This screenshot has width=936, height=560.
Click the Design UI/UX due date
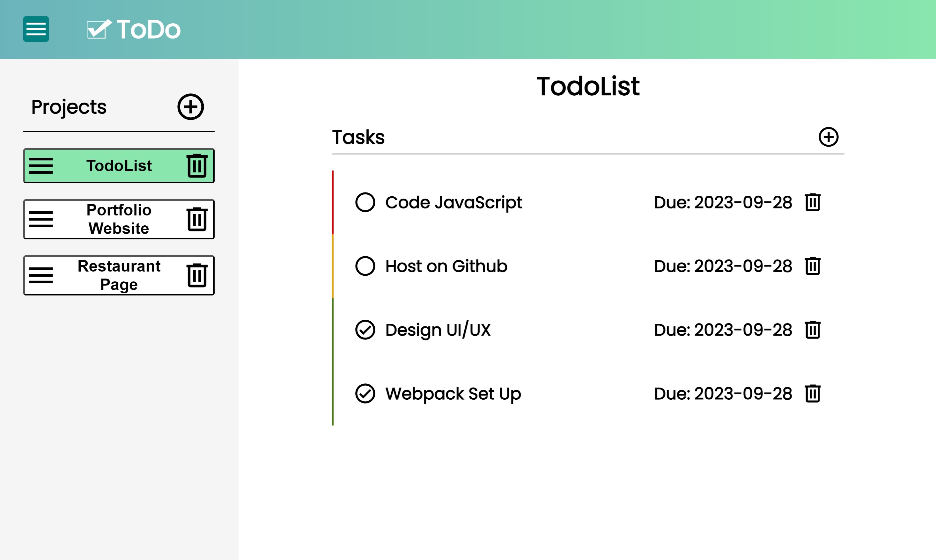723,330
